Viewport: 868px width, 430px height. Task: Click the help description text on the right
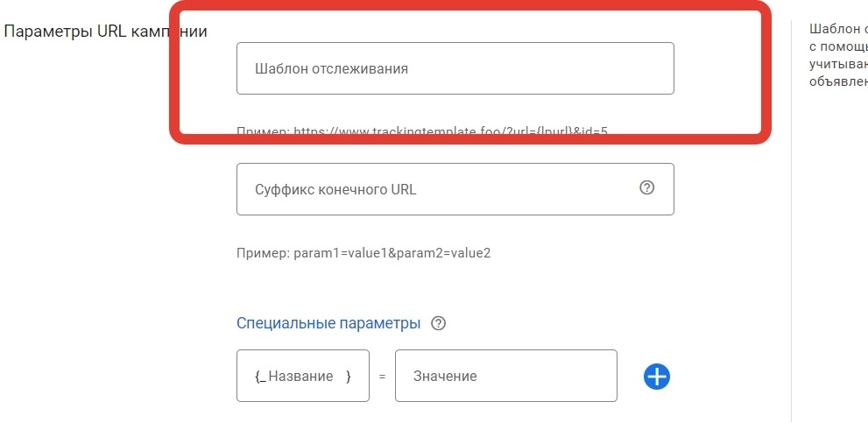pos(838,54)
